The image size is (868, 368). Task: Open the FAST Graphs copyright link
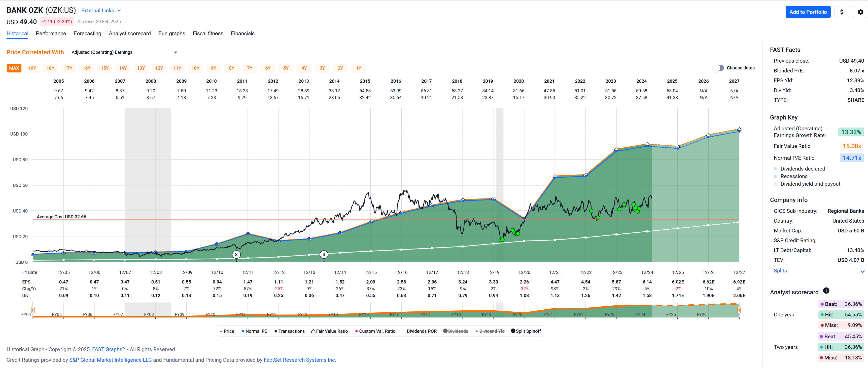tap(109, 349)
